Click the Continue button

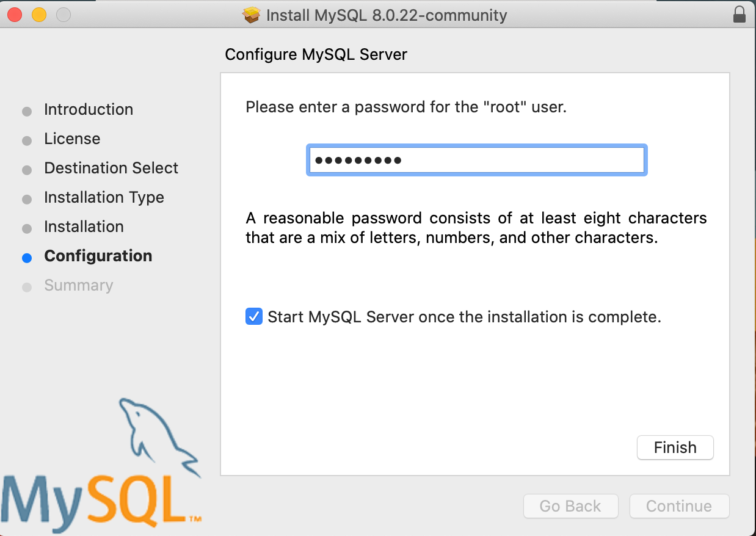coord(679,506)
